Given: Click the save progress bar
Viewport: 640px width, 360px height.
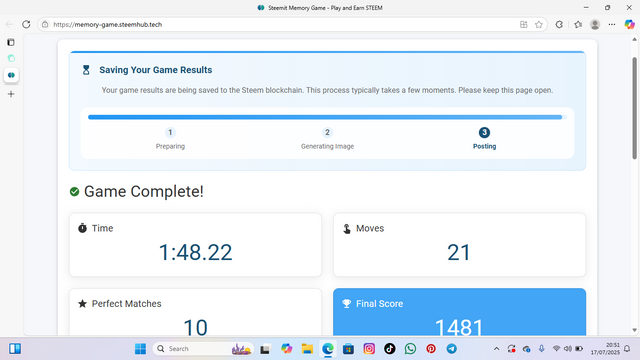Looking at the screenshot, I should click(x=327, y=117).
